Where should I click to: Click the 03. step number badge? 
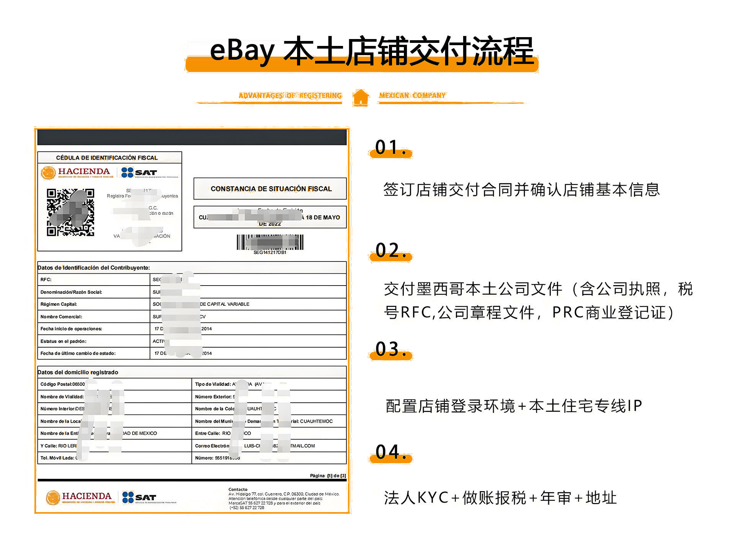coord(390,350)
